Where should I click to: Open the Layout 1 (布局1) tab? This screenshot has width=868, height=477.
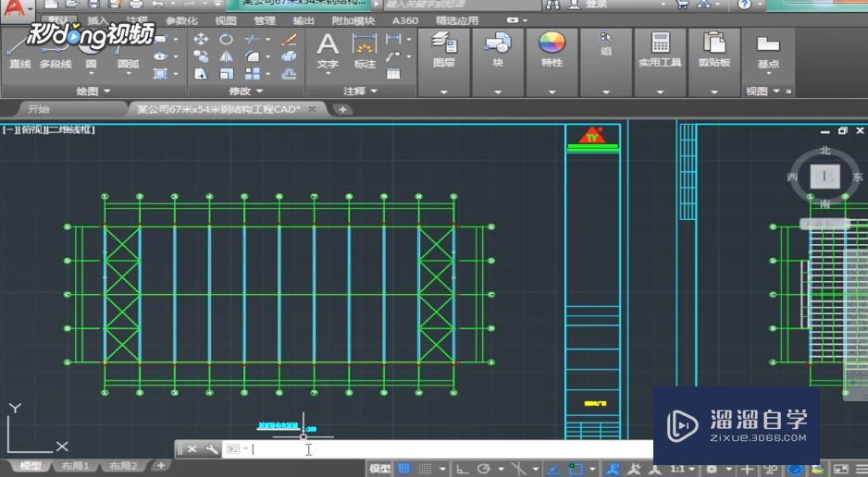coord(75,466)
